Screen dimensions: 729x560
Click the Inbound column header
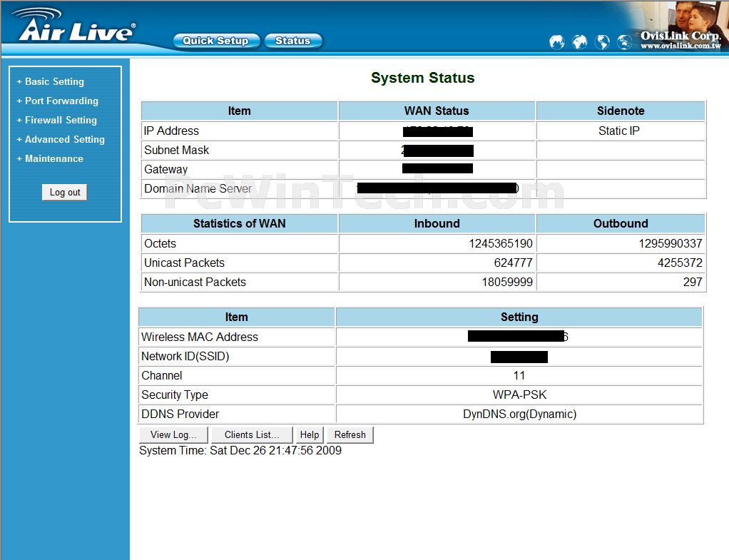pyautogui.click(x=437, y=224)
